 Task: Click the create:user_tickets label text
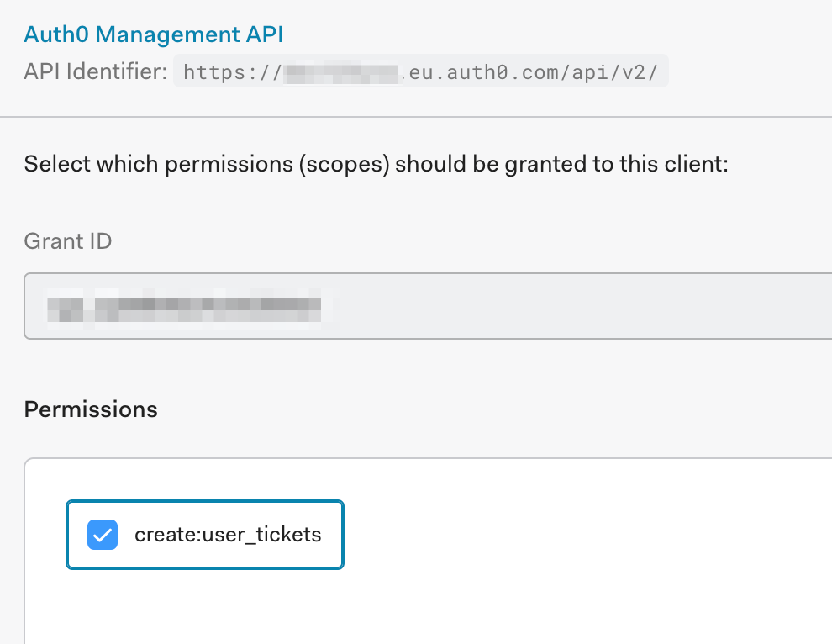pyautogui.click(x=228, y=535)
